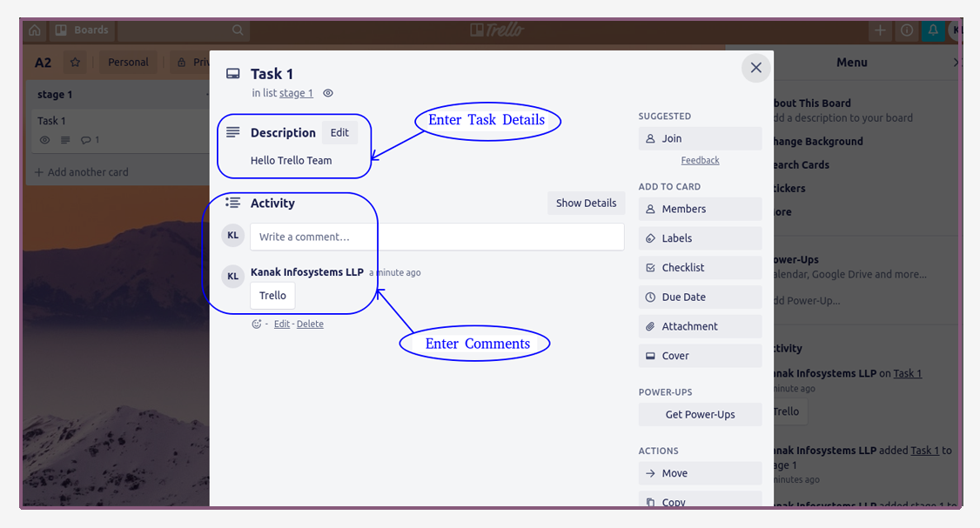Click the KL avatar beside comment box

pyautogui.click(x=233, y=236)
